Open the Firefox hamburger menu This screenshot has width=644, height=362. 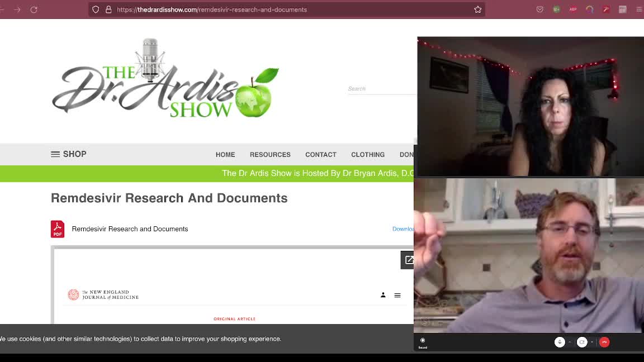[x=639, y=9]
